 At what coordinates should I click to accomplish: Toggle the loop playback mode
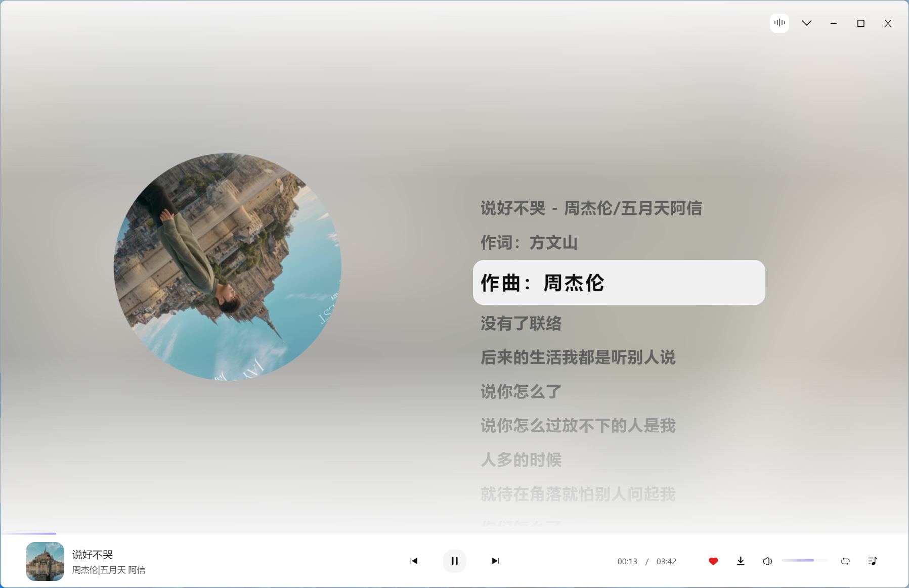pos(845,561)
